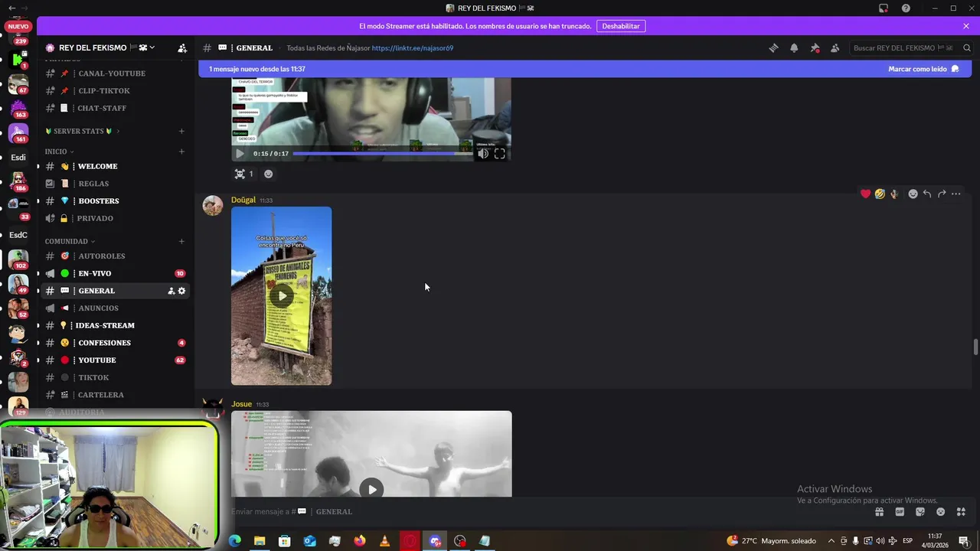Open the EN-VIVO channel
This screenshot has height=551, width=980.
115,273
